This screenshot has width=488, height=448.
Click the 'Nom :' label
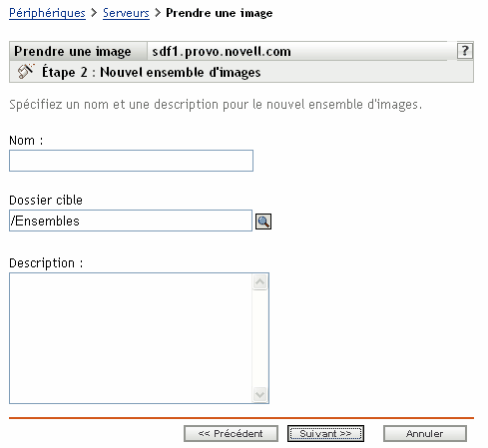pyautogui.click(x=26, y=141)
